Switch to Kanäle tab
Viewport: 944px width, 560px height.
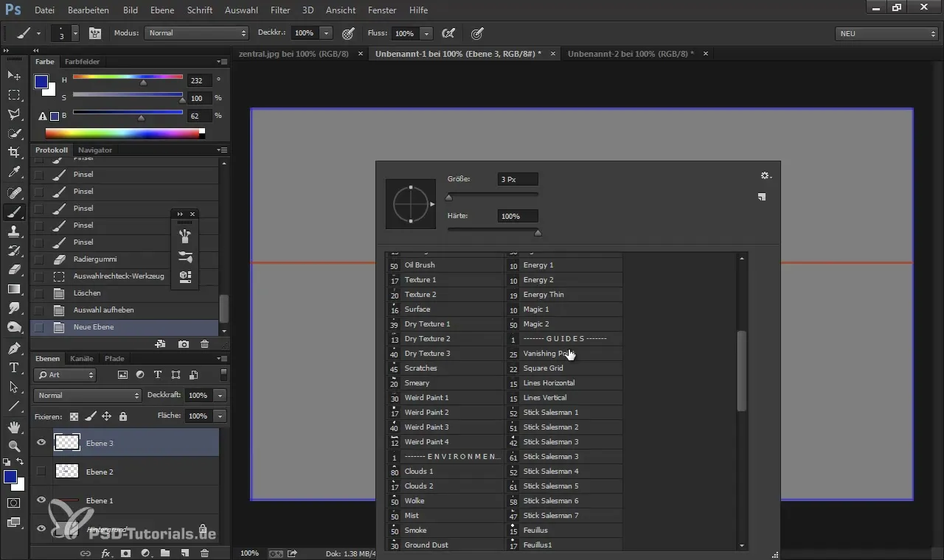[x=81, y=359]
